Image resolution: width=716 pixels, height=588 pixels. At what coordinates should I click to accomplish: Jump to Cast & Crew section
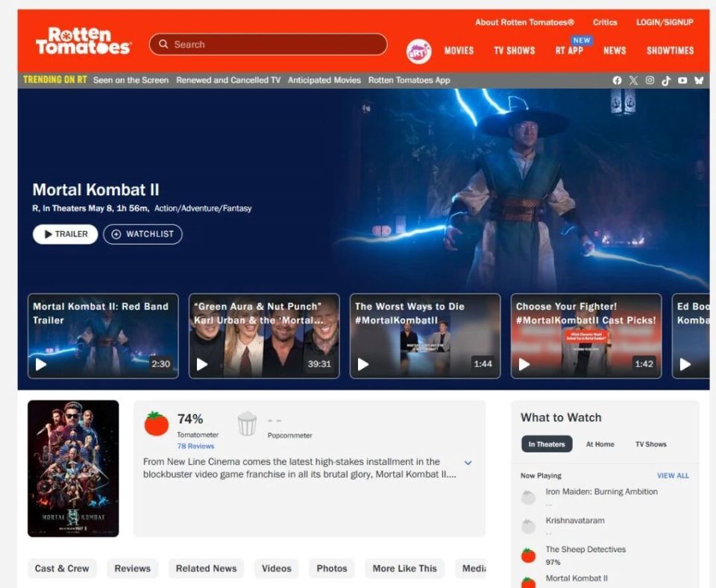coord(62,569)
